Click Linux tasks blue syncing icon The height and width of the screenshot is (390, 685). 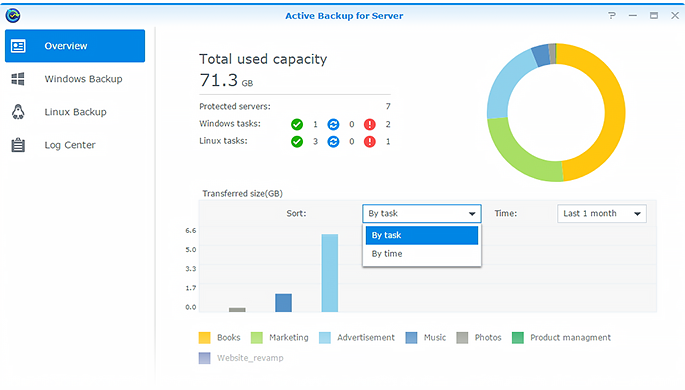pyautogui.click(x=333, y=142)
